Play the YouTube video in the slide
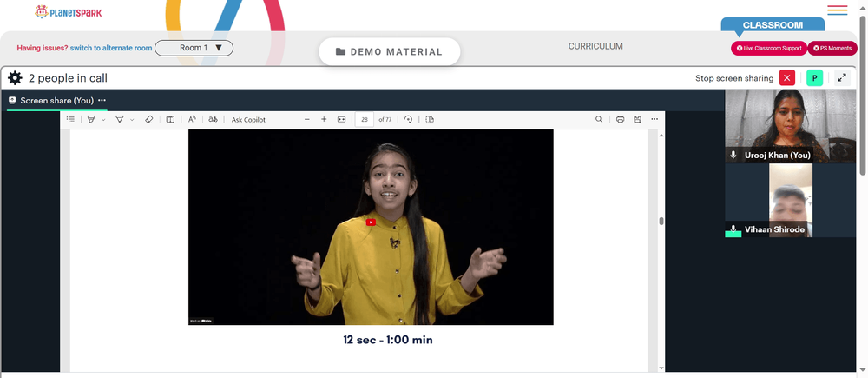 coord(371,222)
